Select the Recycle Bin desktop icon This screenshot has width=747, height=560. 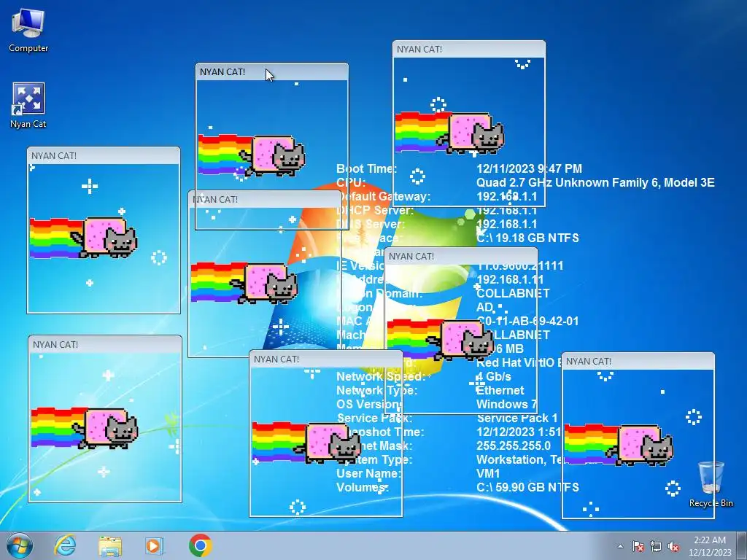(711, 484)
